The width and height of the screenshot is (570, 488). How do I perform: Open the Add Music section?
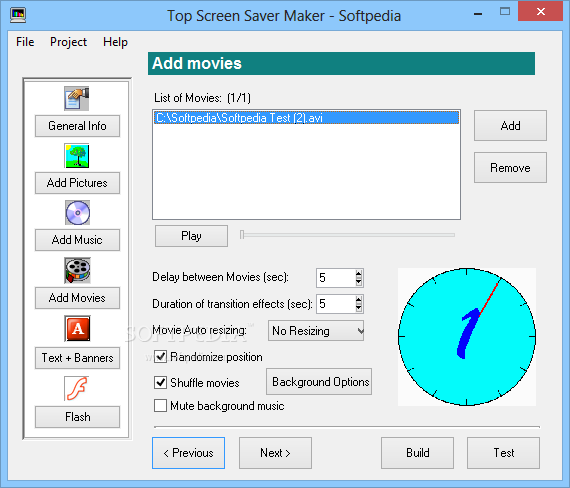point(77,240)
